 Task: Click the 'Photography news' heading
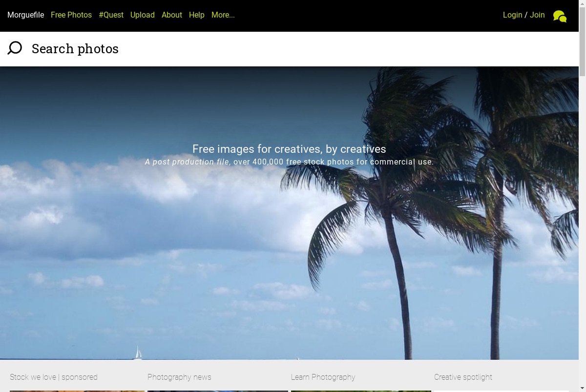click(x=179, y=377)
